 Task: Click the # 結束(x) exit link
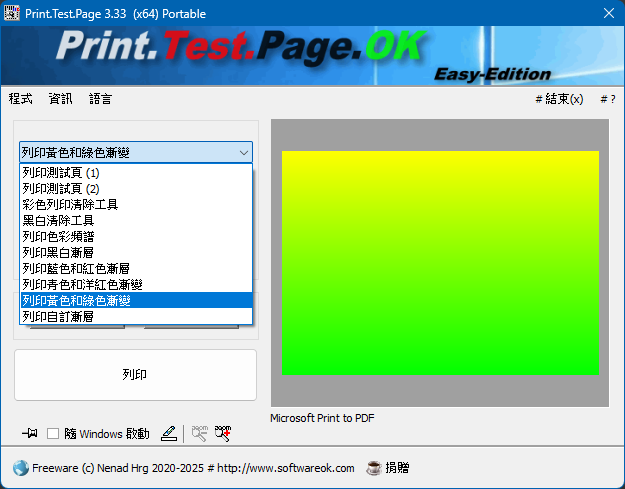click(x=559, y=99)
